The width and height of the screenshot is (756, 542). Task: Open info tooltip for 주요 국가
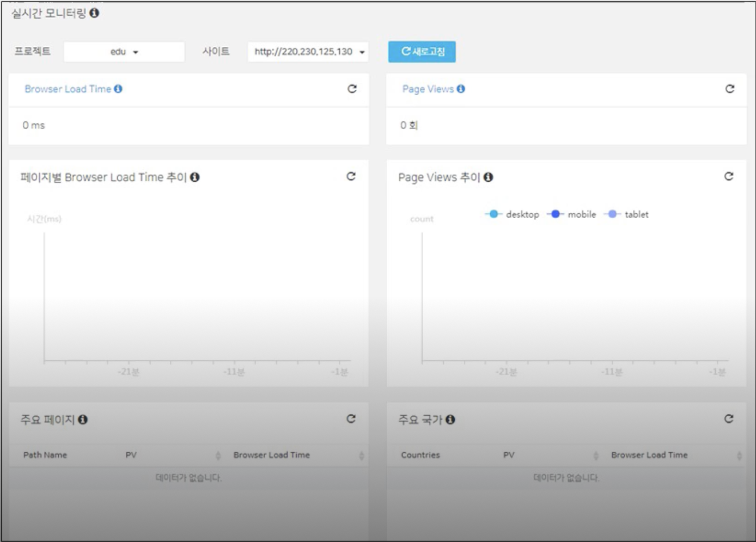pos(450,420)
